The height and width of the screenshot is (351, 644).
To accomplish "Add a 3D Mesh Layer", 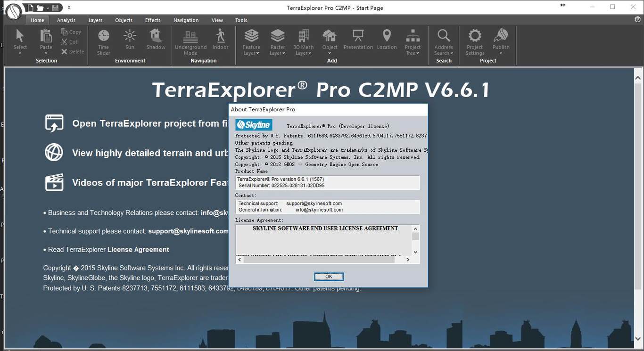I will 304,39.
